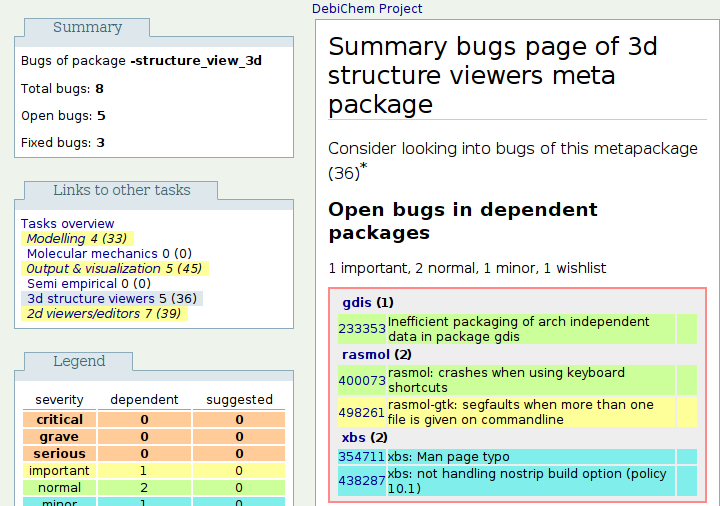The height and width of the screenshot is (506, 720).
Task: Open bug 498261 about rasmol-gtk segfaults
Action: tap(361, 412)
